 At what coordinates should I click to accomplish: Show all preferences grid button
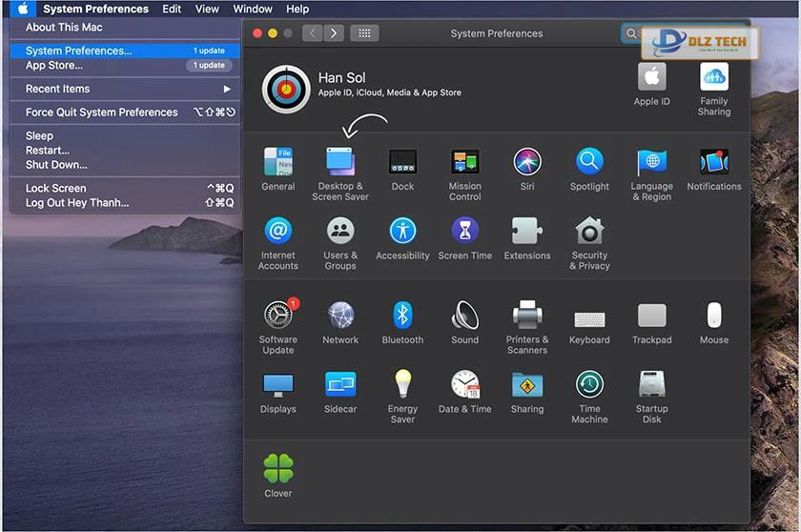pos(364,33)
